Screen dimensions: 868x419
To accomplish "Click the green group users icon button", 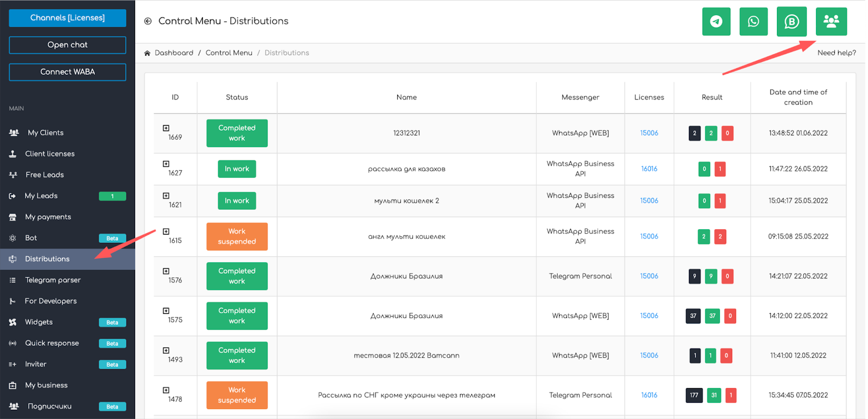I will [x=831, y=22].
